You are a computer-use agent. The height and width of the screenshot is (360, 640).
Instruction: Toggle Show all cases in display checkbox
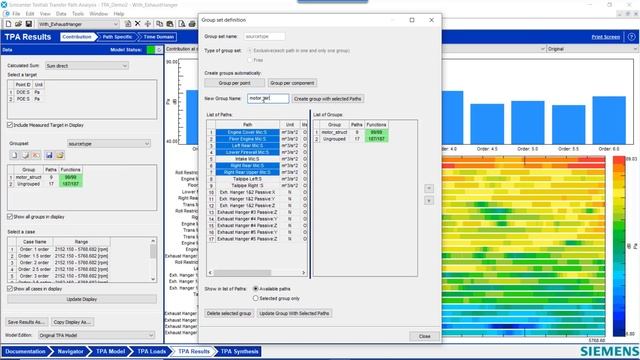10,289
